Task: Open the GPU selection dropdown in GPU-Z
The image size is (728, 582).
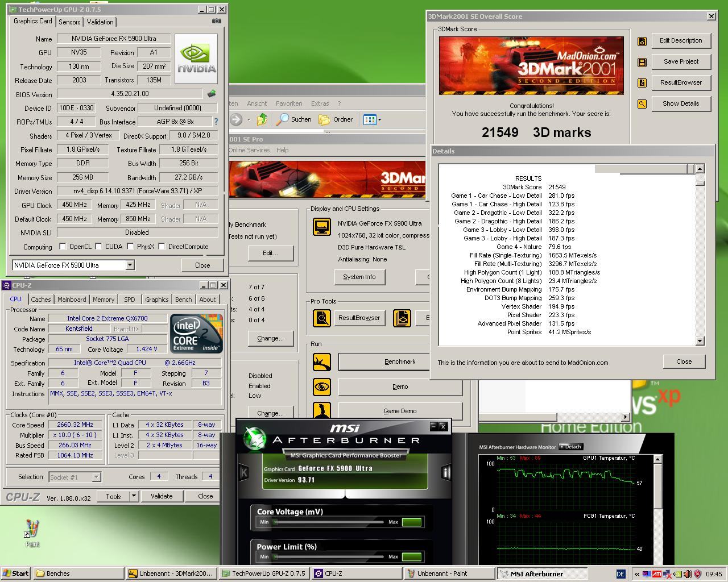Action: point(130,265)
